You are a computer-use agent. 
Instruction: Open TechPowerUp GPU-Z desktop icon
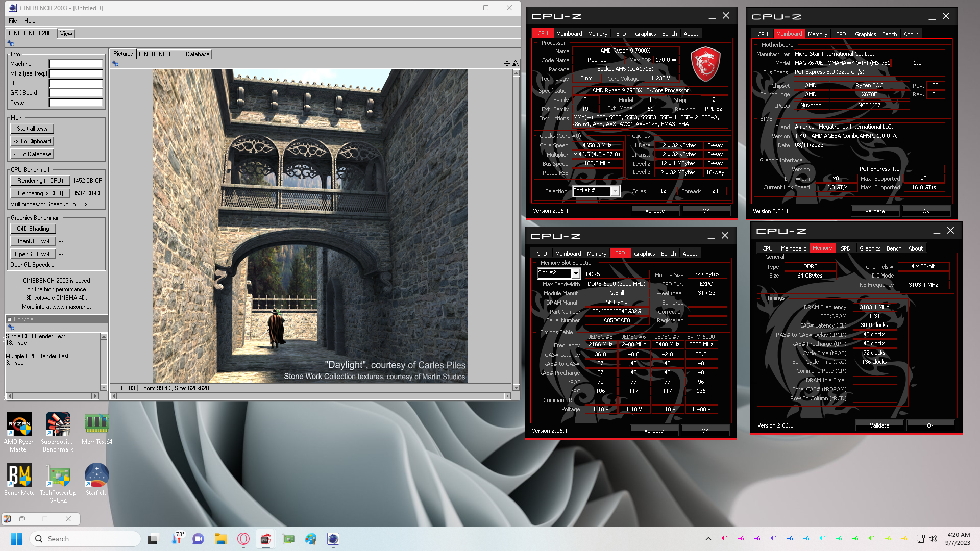58,483
